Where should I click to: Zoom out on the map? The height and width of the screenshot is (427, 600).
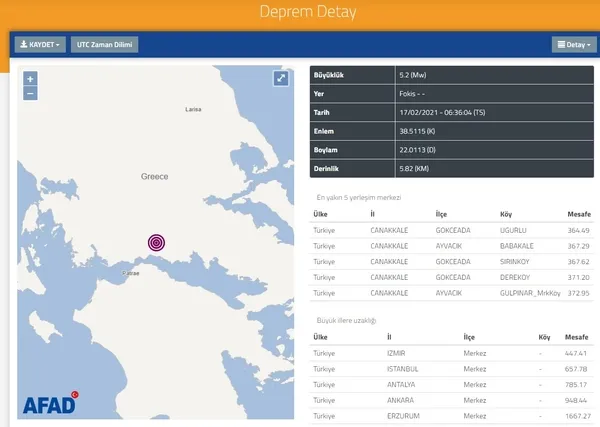30,92
